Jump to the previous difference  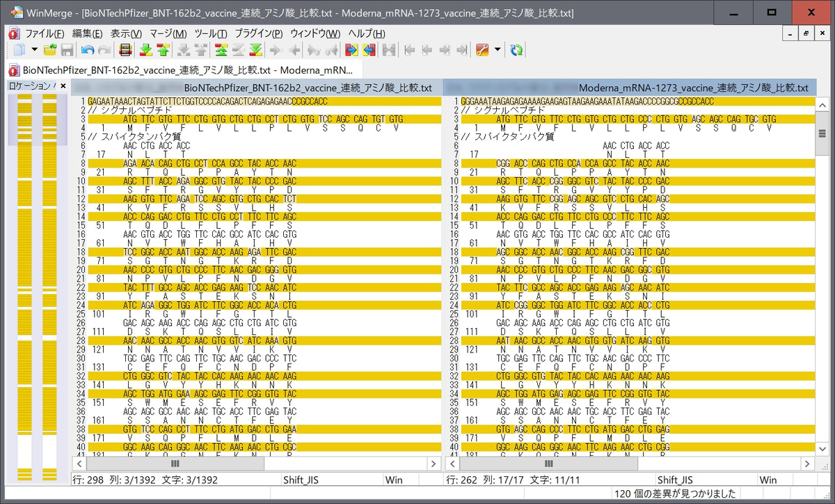pyautogui.click(x=163, y=50)
